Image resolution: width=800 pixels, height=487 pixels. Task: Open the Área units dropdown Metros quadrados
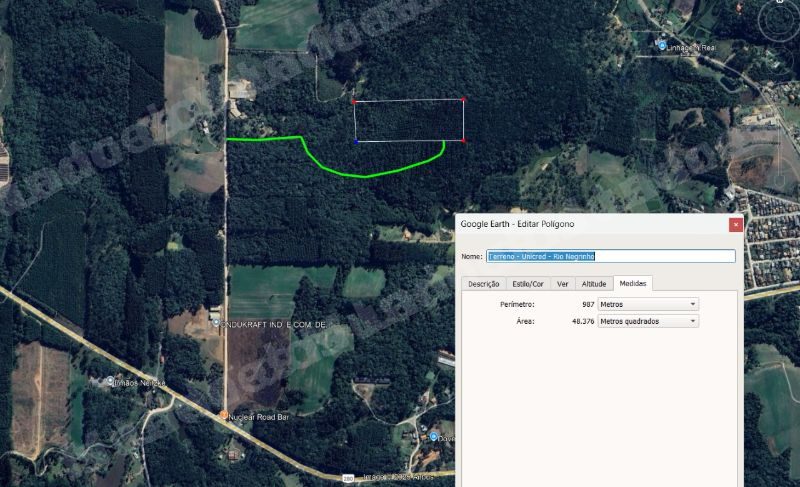[x=648, y=321]
